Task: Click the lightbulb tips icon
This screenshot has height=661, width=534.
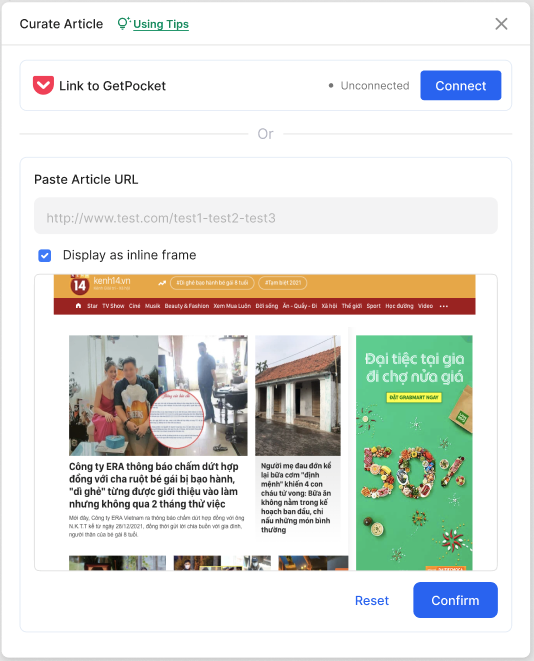Action: click(x=123, y=24)
